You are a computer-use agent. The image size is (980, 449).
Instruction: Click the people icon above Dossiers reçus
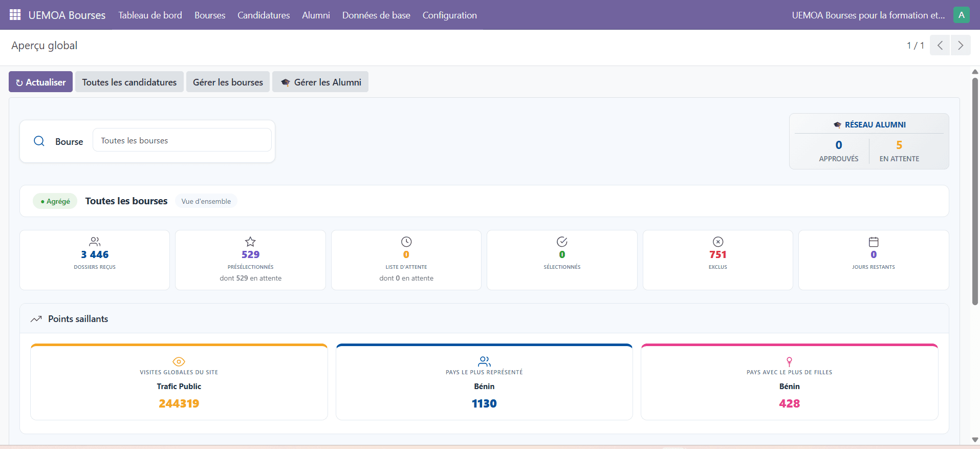tap(95, 242)
